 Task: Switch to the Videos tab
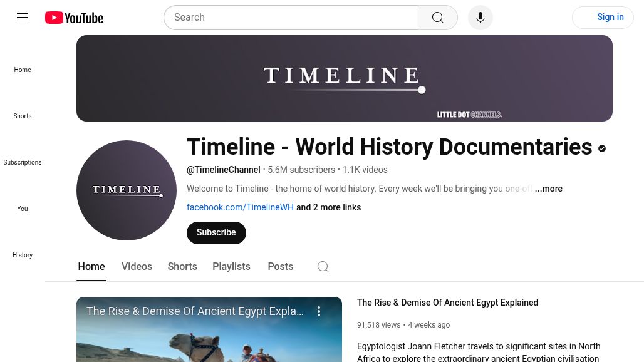tap(137, 267)
